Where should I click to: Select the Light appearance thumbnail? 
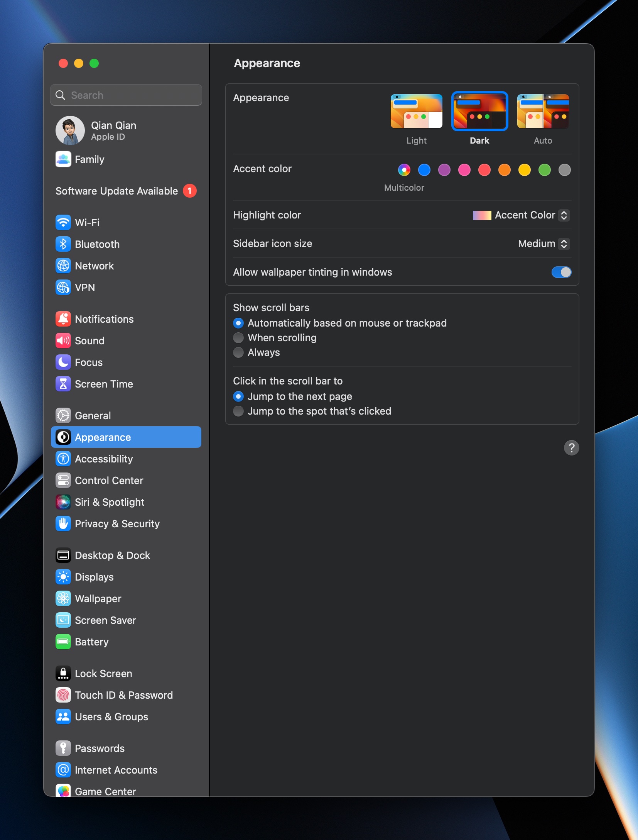[x=416, y=111]
